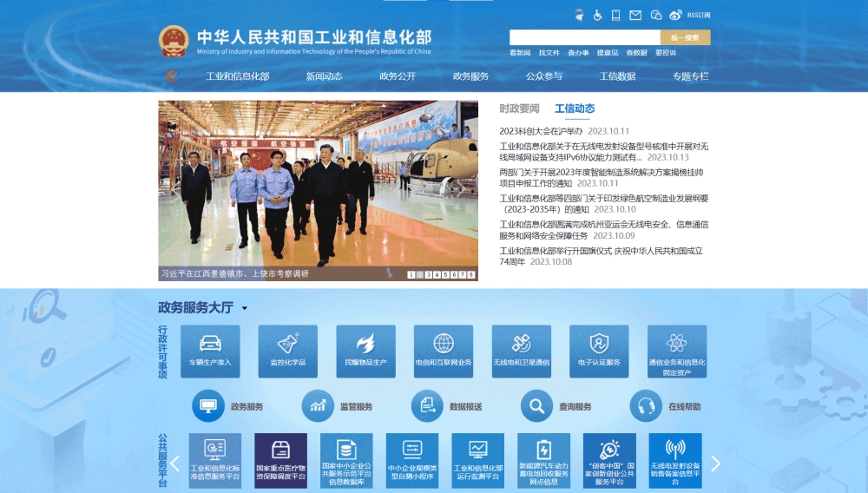
Task: Click the robot assistant icon in header
Action: pyautogui.click(x=579, y=15)
